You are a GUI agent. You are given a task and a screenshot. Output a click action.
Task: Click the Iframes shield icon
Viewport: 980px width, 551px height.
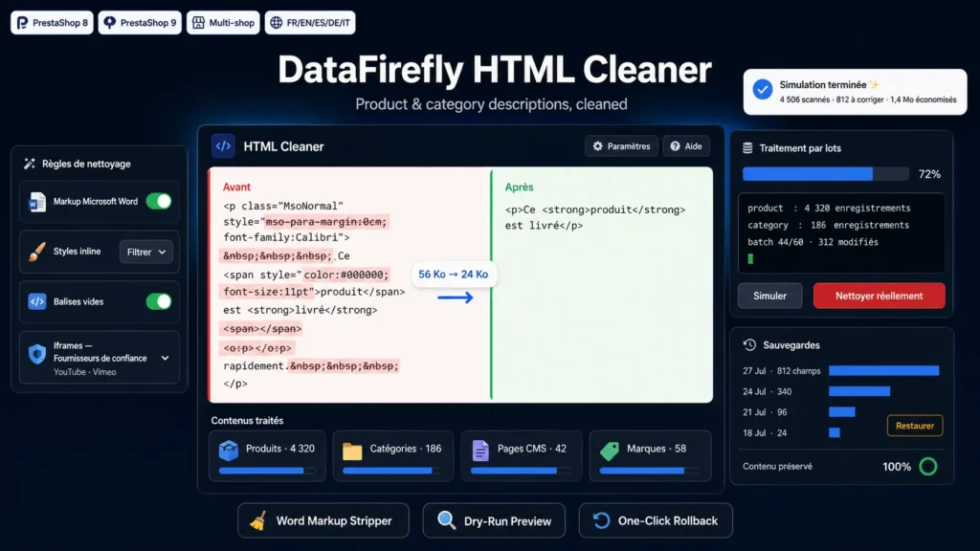(37, 354)
